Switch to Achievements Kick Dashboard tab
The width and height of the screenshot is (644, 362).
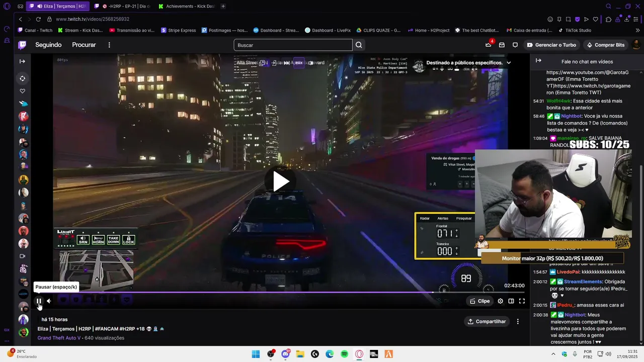tap(187, 6)
